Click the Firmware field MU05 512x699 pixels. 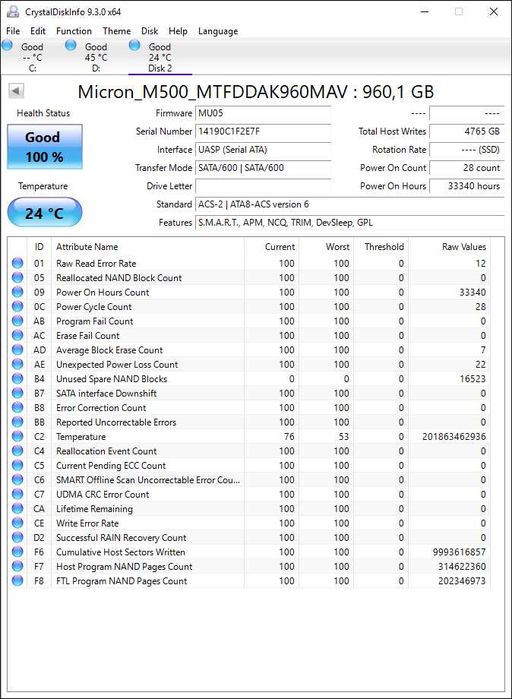(x=263, y=113)
